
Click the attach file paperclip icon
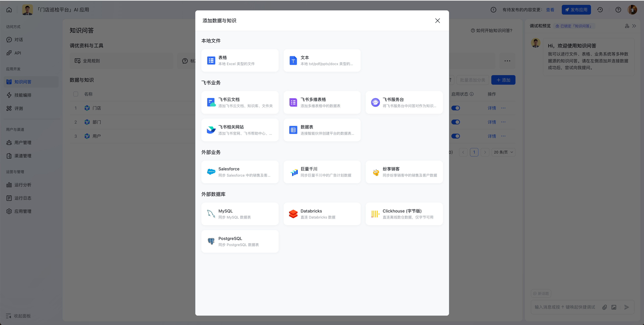tap(604, 307)
